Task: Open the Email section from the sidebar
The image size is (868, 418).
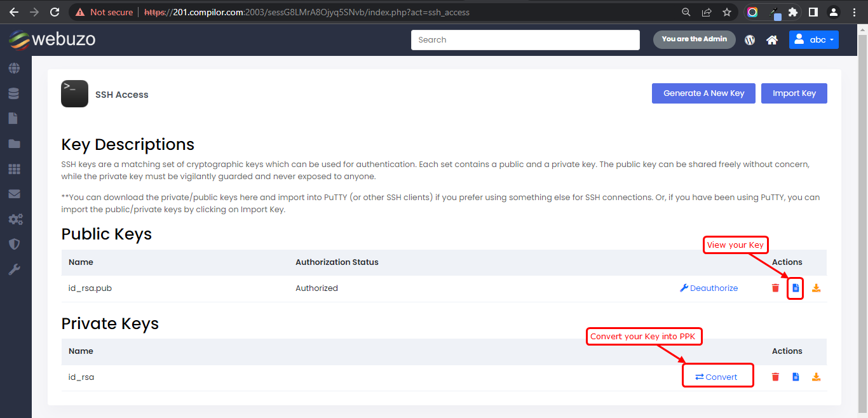Action: point(14,194)
